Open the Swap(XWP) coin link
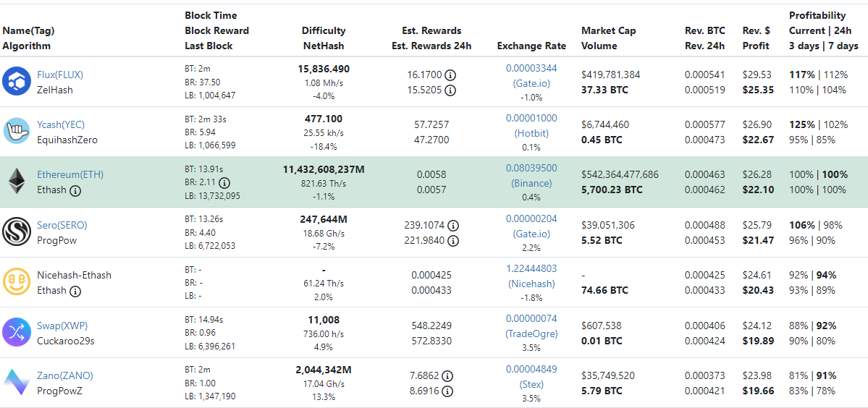 (62, 325)
